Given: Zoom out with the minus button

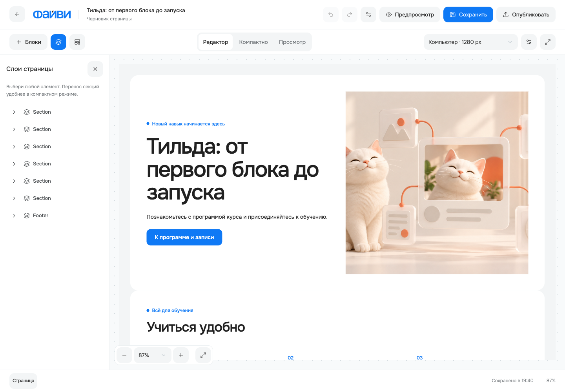Looking at the screenshot, I should [x=124, y=355].
